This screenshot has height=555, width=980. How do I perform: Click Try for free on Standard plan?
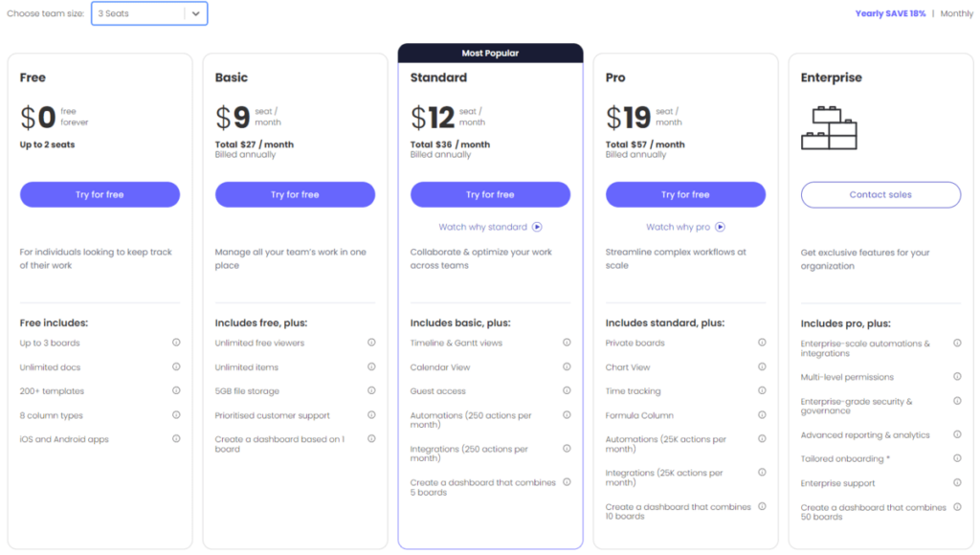pos(490,194)
